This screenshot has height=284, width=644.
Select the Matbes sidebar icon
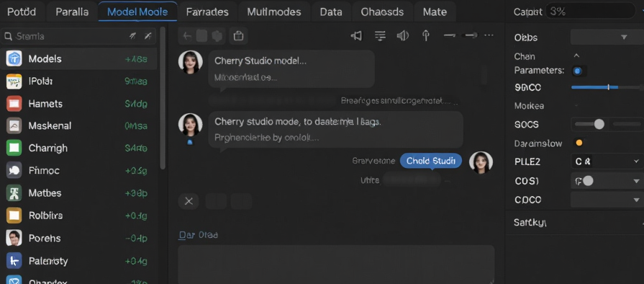14,192
